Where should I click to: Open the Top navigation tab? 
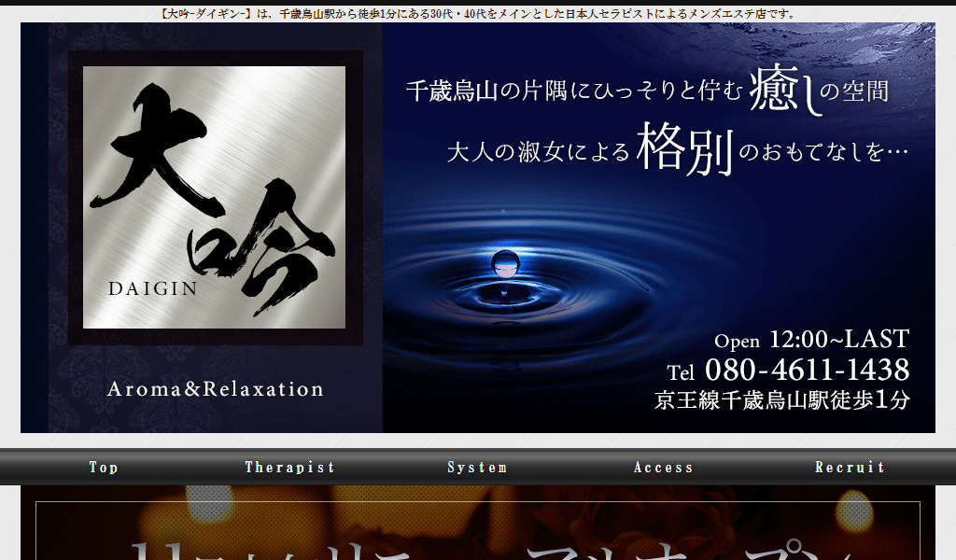click(x=104, y=468)
